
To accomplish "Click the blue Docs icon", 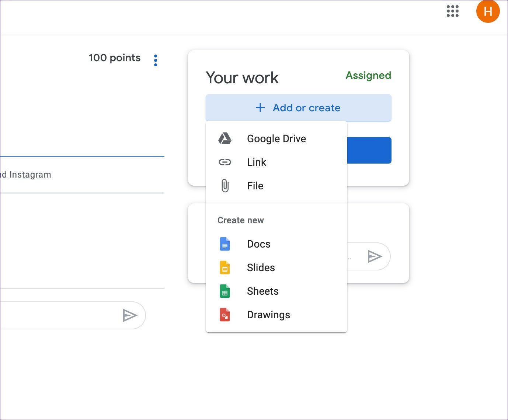I will 225,244.
